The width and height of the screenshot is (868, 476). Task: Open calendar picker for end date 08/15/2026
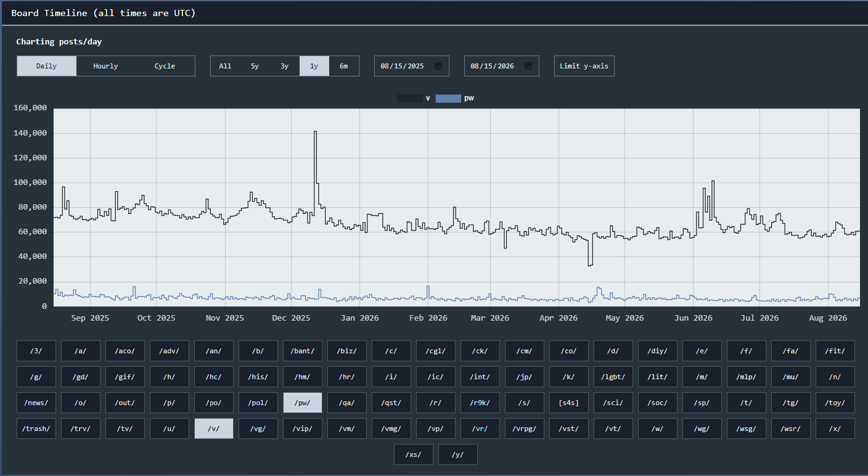coord(528,66)
